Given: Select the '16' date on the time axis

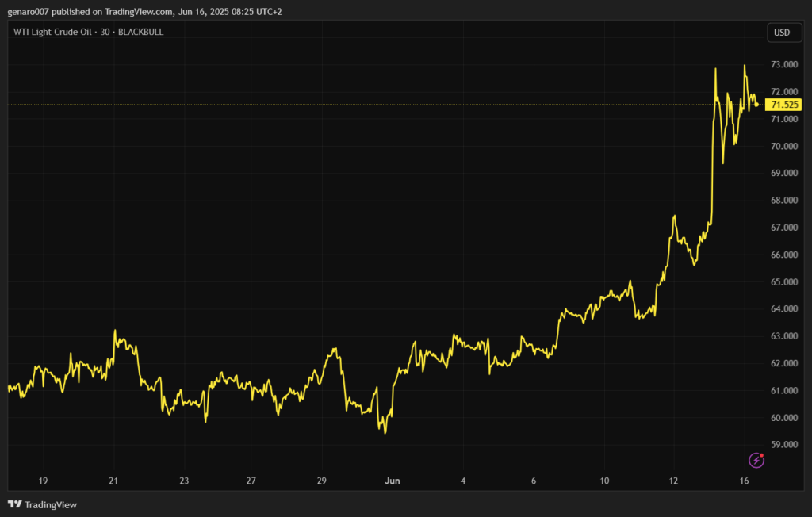Looking at the screenshot, I should click(745, 481).
